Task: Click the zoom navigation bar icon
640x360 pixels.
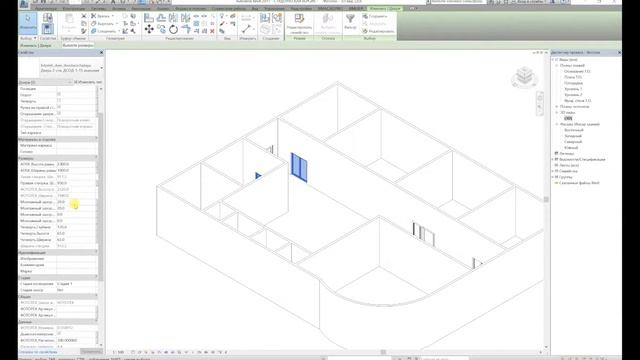Action: click(x=540, y=107)
